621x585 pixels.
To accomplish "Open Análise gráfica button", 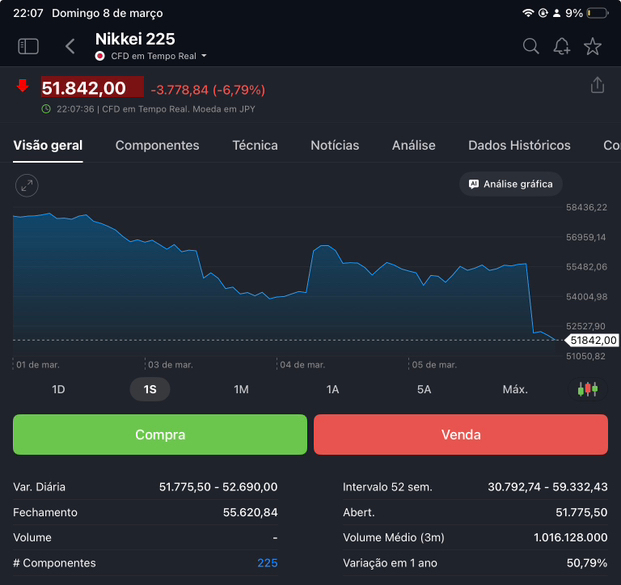I will (x=510, y=184).
